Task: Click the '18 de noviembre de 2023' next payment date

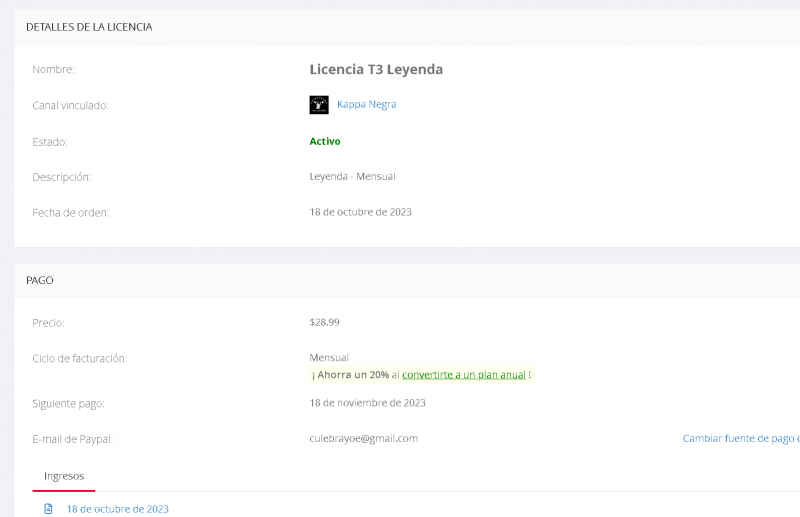Action: (x=367, y=403)
